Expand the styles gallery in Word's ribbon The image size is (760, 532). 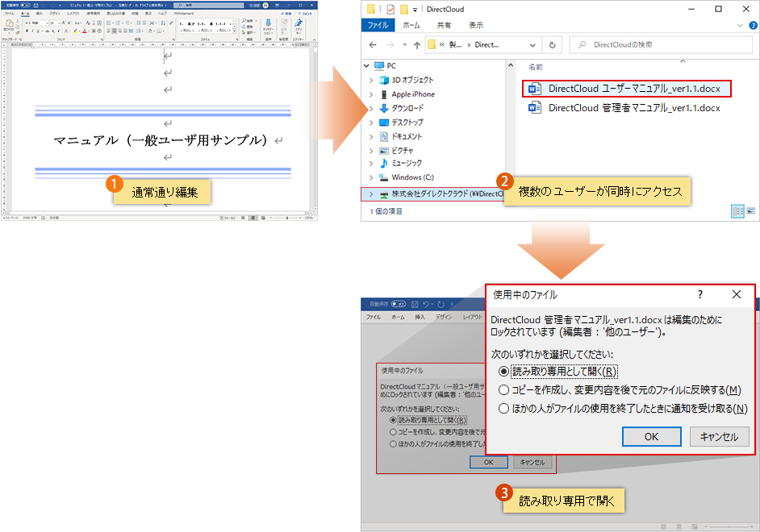[x=235, y=31]
